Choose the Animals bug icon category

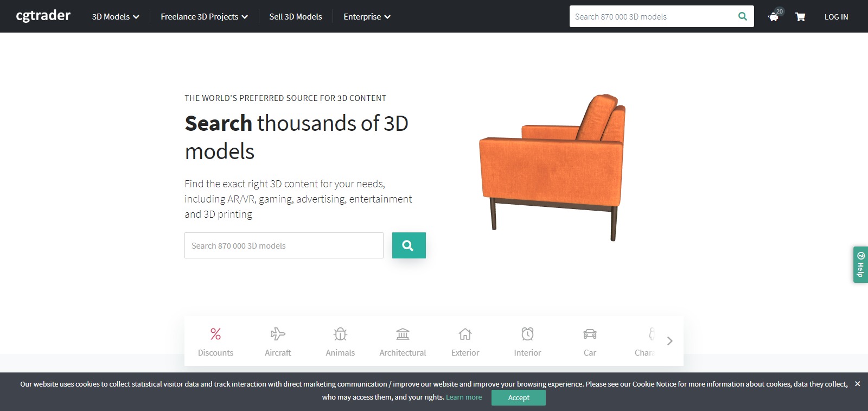click(340, 334)
